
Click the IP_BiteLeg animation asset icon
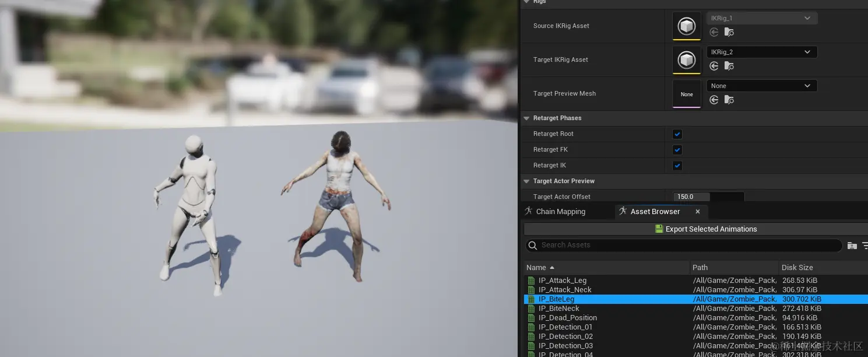(531, 299)
